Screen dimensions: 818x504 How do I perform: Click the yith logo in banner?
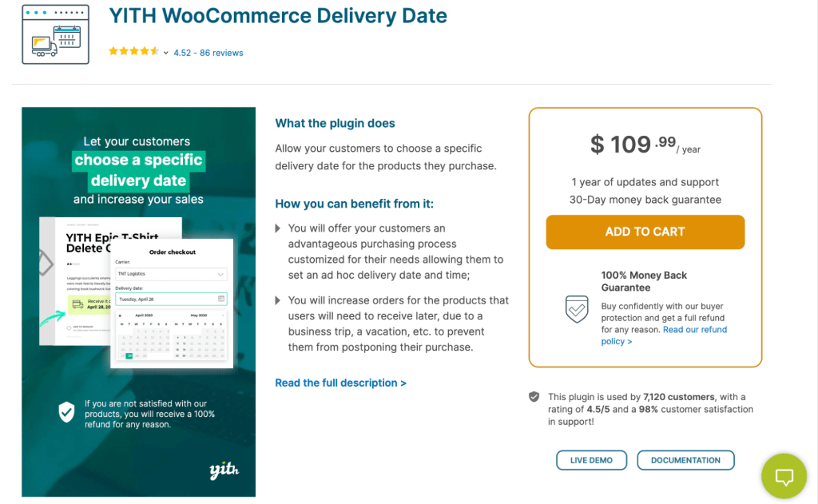[224, 470]
